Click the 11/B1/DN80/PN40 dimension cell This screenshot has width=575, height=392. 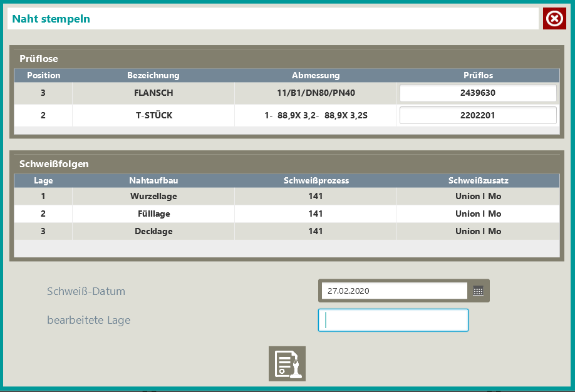316,93
